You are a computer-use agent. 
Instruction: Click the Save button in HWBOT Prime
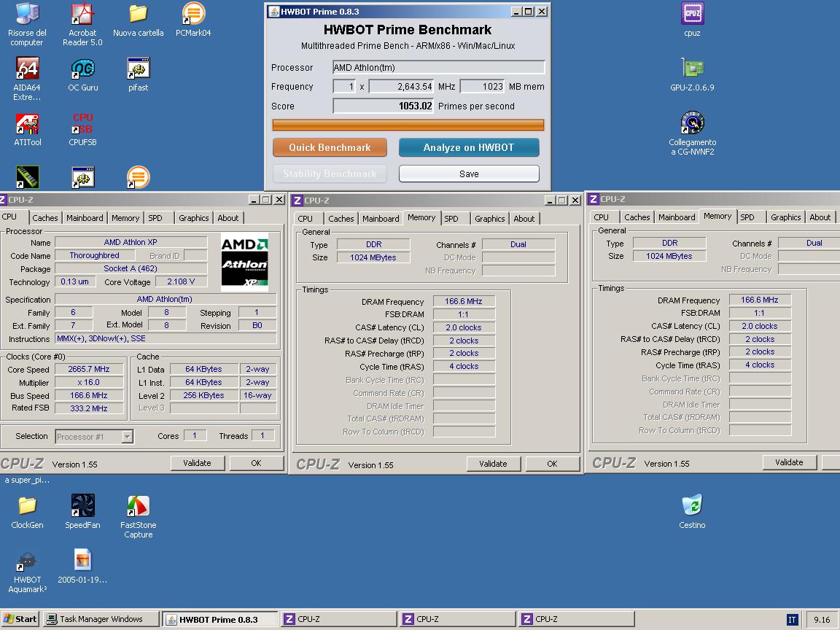coord(469,174)
